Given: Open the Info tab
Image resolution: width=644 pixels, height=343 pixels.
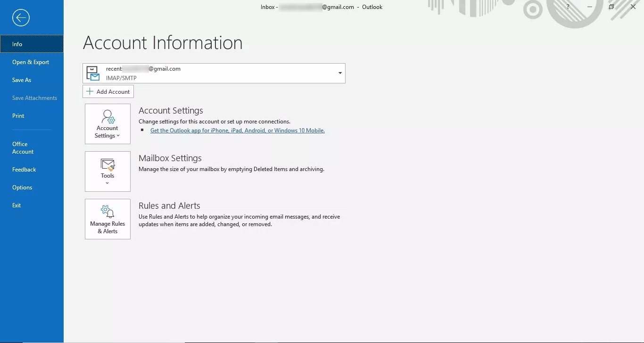Looking at the screenshot, I should [x=32, y=44].
